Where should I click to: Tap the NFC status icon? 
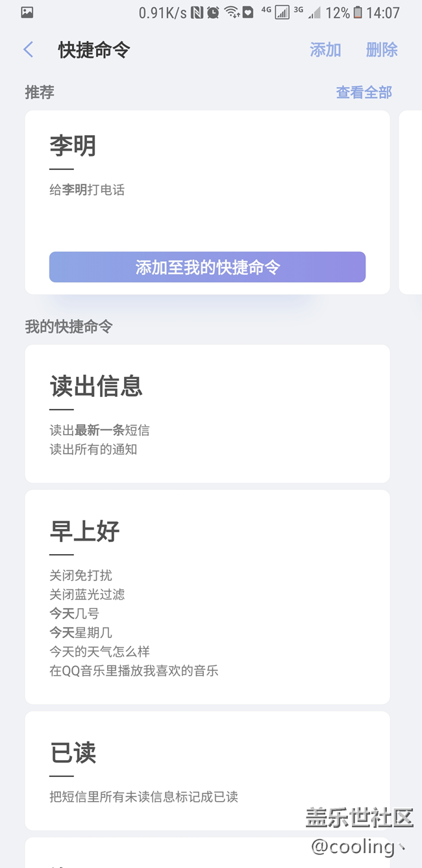[197, 12]
